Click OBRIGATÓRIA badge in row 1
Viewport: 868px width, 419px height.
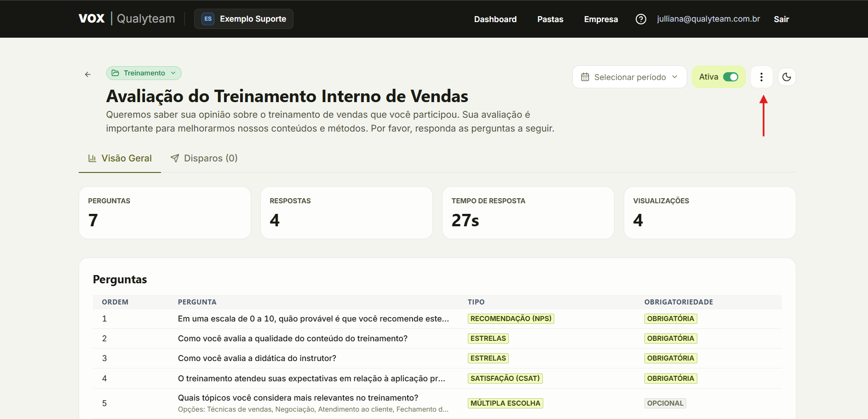pos(671,319)
